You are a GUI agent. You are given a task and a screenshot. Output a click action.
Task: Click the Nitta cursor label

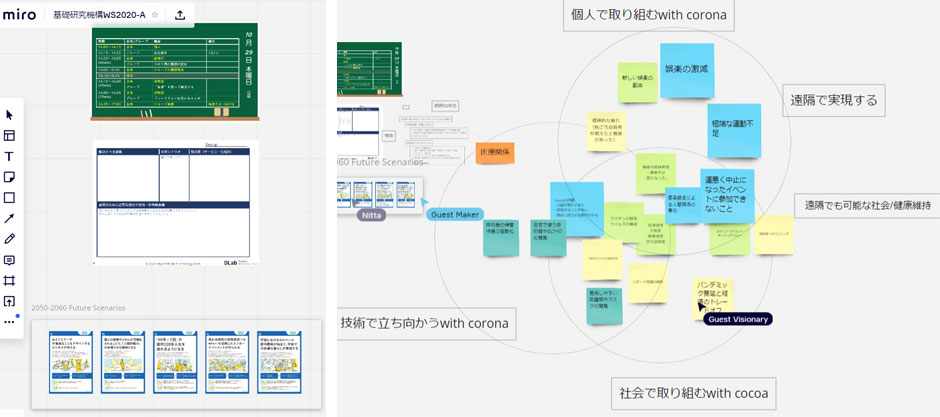pos(372,214)
